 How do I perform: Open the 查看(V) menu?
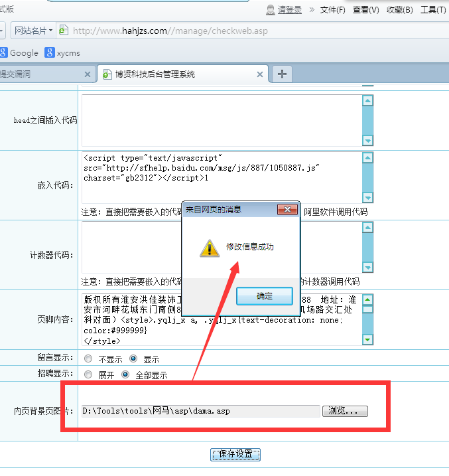[366, 10]
